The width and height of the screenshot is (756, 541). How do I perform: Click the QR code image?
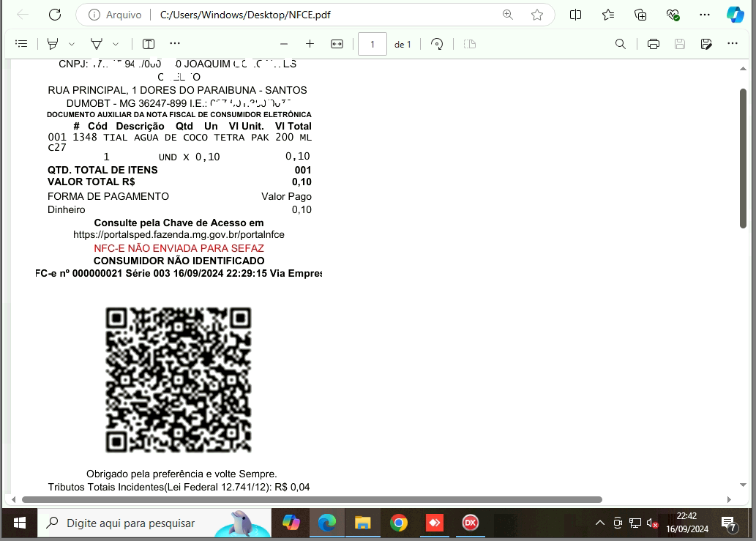pyautogui.click(x=179, y=380)
